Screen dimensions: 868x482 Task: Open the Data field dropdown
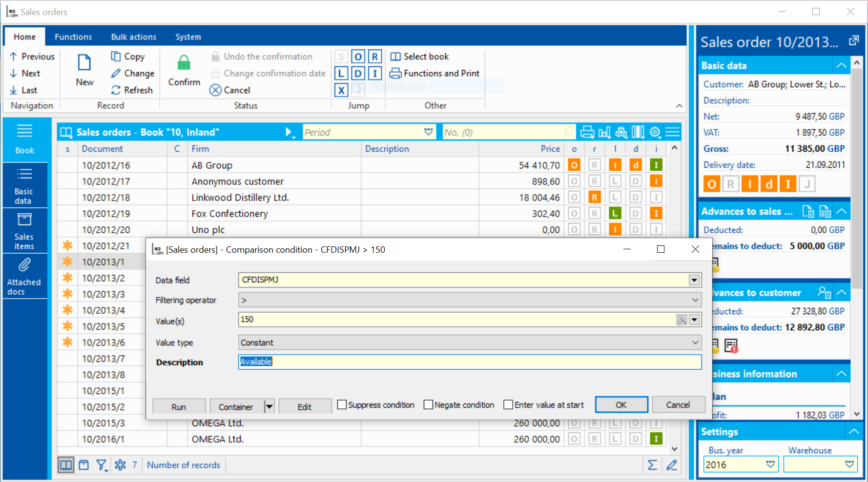(x=694, y=280)
